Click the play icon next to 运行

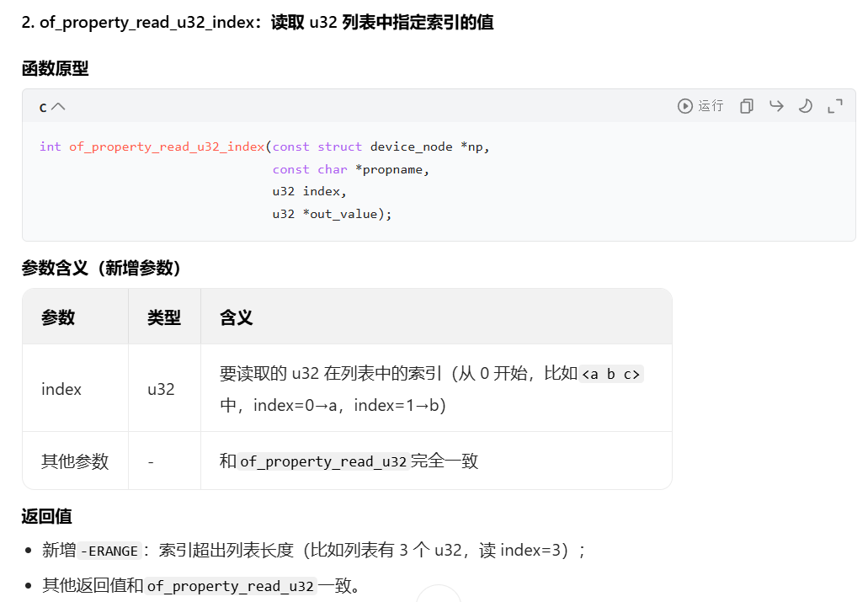684,105
